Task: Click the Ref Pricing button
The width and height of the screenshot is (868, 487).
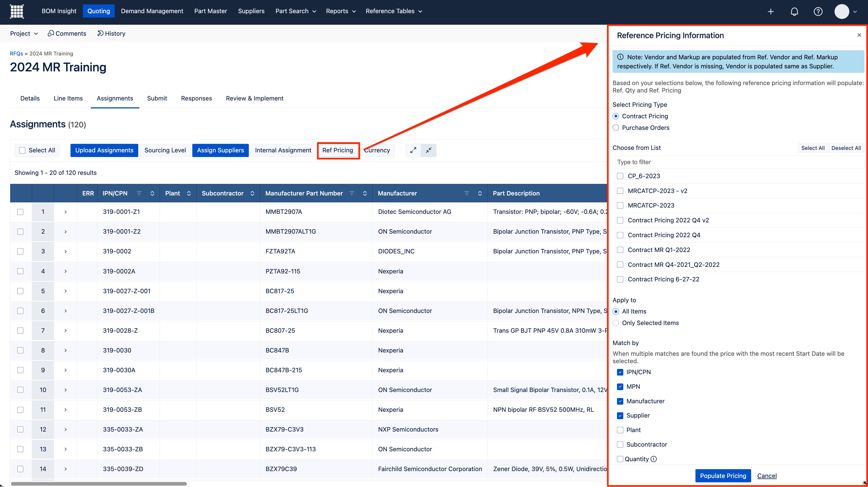Action: point(338,150)
